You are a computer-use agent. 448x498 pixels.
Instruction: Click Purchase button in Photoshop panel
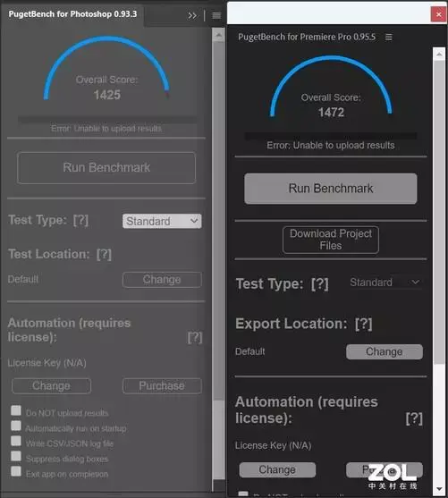tap(162, 386)
